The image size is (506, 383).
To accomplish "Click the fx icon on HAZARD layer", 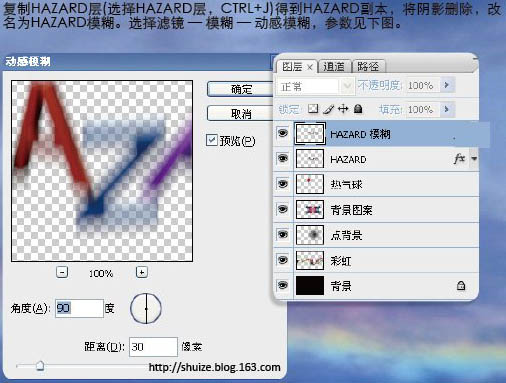I will 459,158.
